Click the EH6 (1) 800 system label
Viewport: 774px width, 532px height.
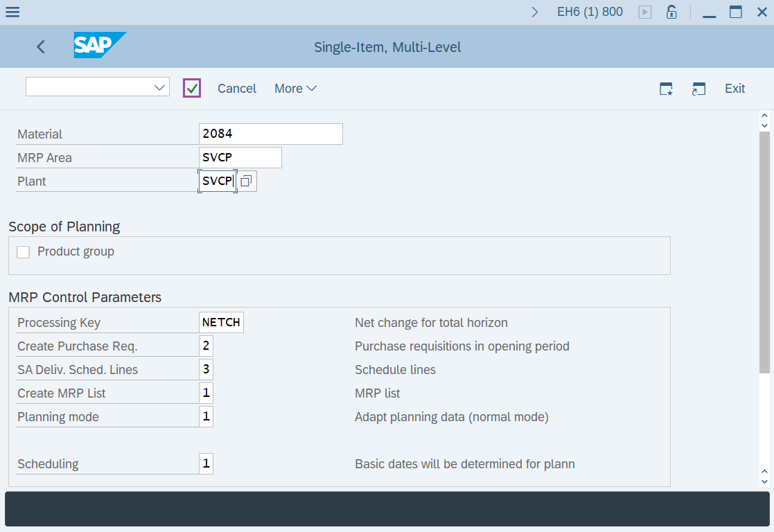[590, 12]
